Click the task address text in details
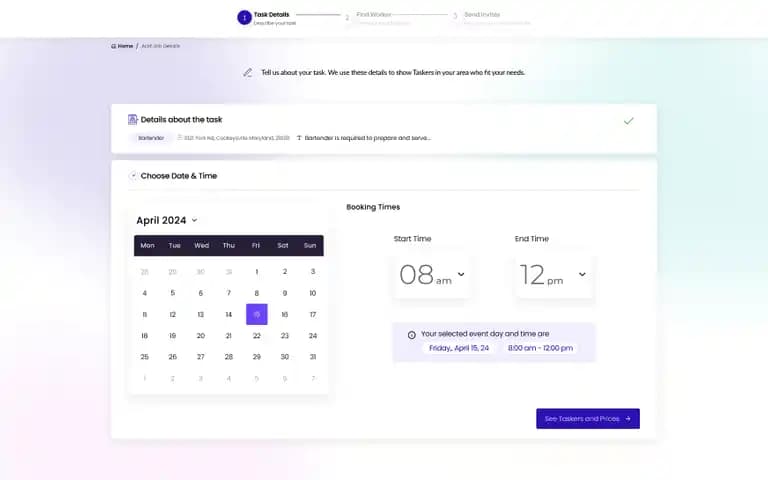This screenshot has width=768, height=480. pyautogui.click(x=237, y=138)
